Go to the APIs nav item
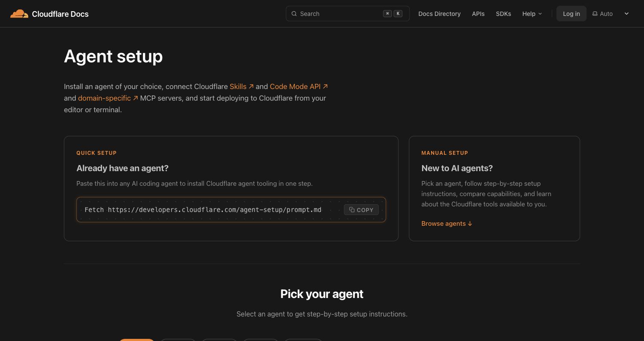644x341 pixels. pyautogui.click(x=478, y=14)
